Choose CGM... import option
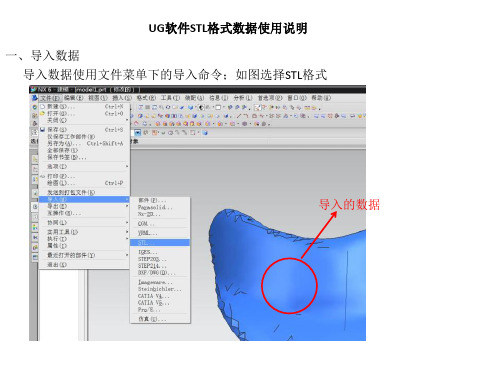 (160, 223)
